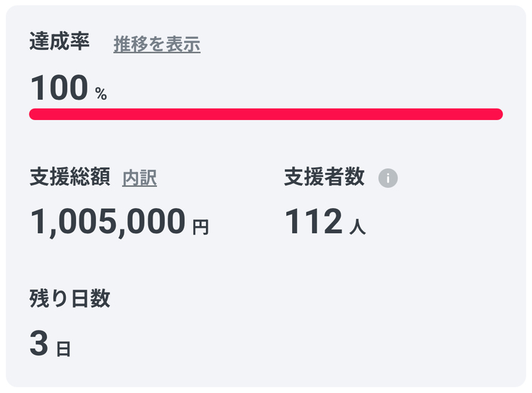Click the remaining days number 3
The width and height of the screenshot is (532, 393).
38,344
